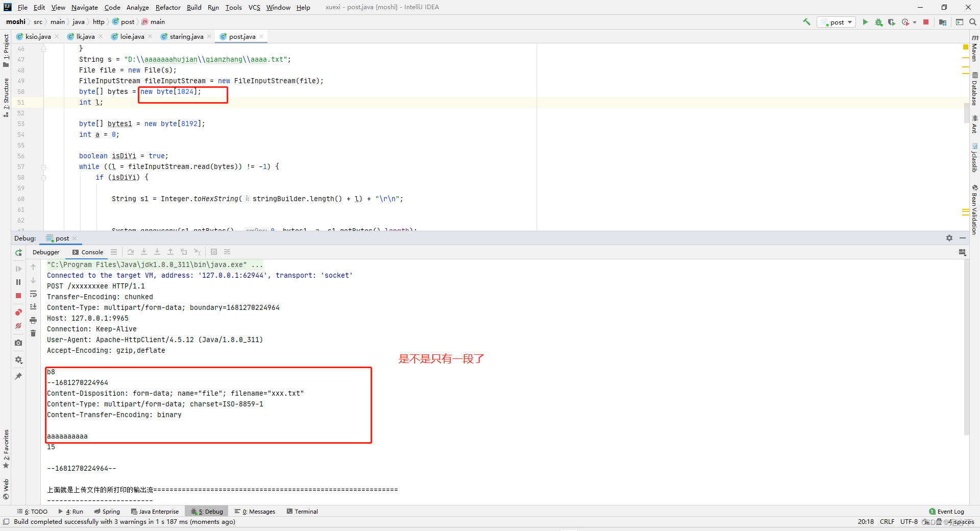Open the Maven side panel
Screen dimensions: 980x531
[974, 49]
